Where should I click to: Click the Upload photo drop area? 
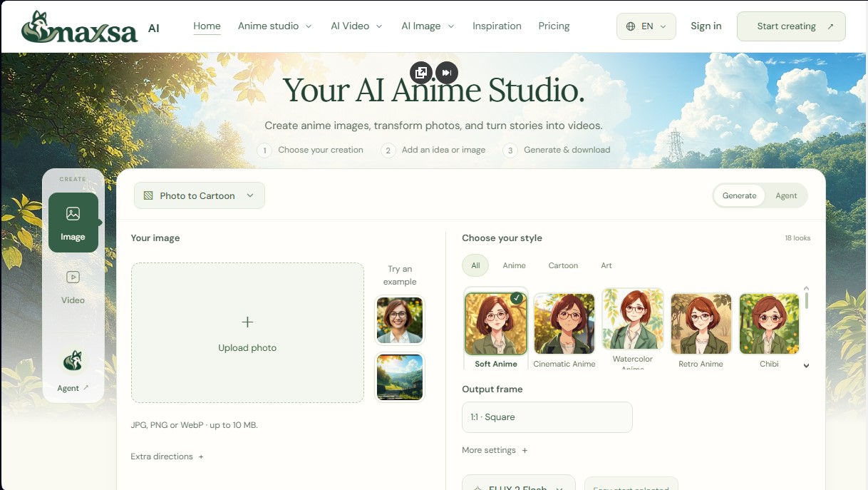click(247, 332)
